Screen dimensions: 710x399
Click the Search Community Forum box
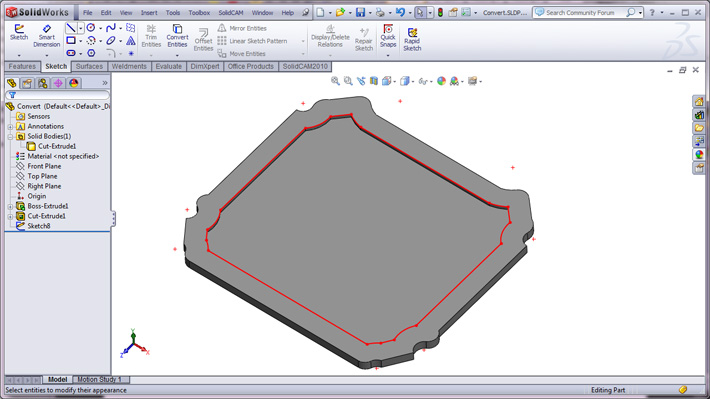click(587, 13)
